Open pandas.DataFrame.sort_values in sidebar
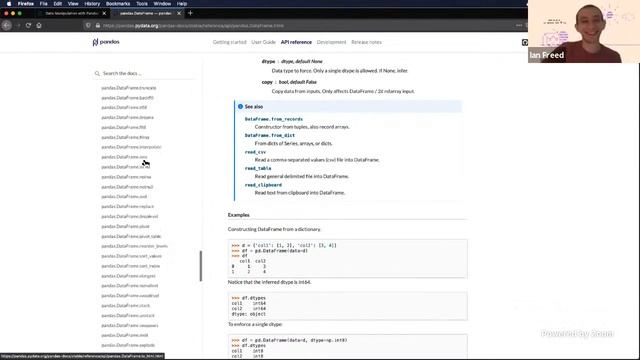640x360 pixels. (131, 256)
